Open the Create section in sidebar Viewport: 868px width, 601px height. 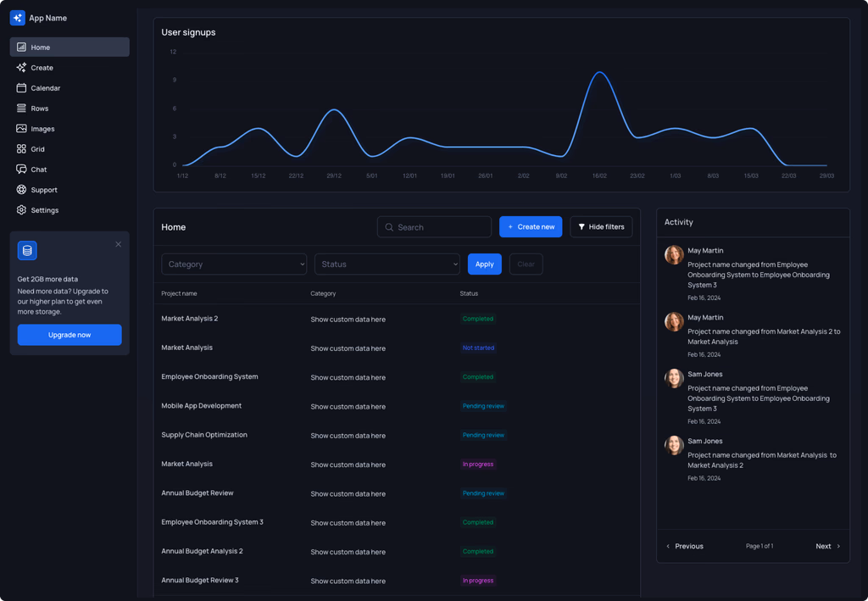(x=40, y=67)
